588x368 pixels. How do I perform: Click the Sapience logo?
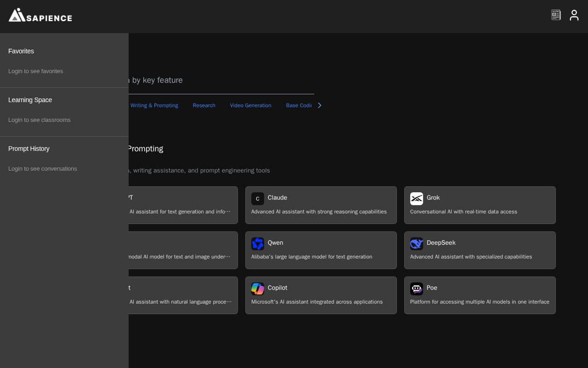pyautogui.click(x=40, y=15)
